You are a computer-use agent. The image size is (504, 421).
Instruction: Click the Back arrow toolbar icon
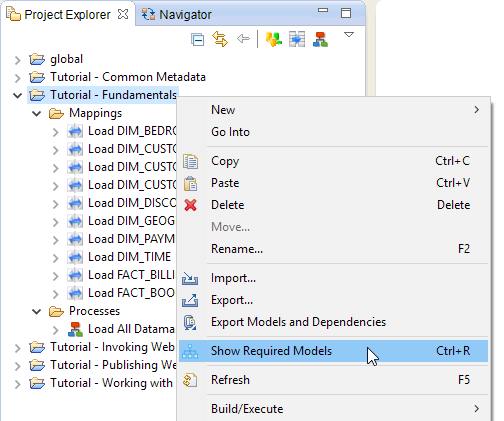(x=243, y=39)
